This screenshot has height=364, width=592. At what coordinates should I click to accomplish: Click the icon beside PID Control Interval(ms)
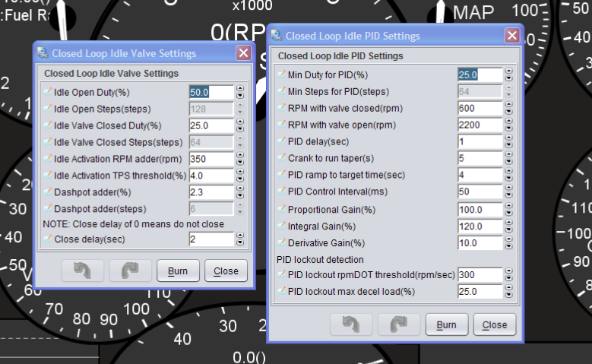click(282, 191)
